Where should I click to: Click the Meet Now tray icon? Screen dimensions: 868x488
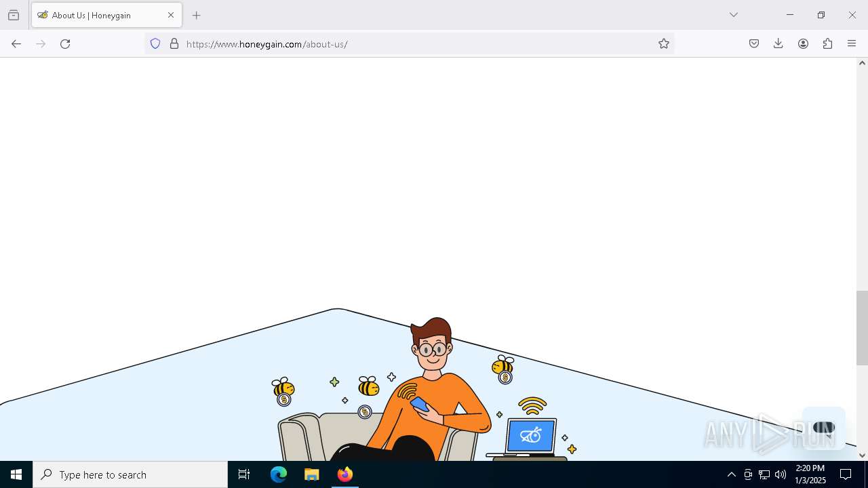(x=748, y=474)
